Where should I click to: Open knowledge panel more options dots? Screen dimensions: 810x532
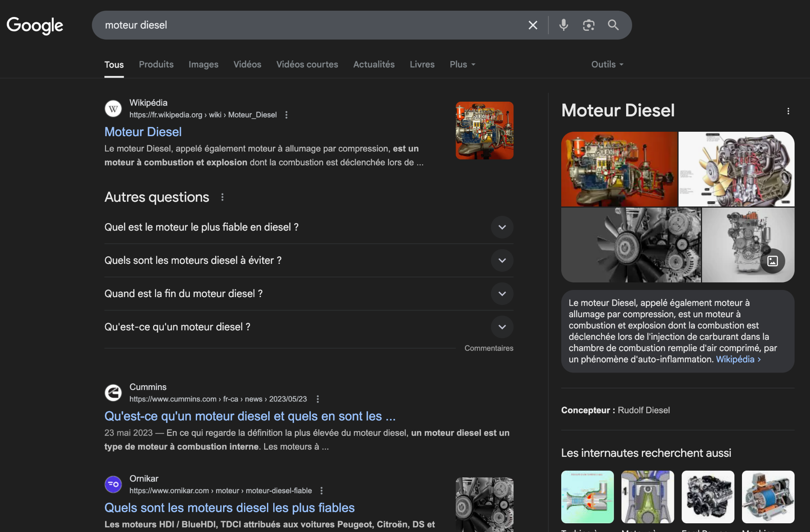[788, 111]
